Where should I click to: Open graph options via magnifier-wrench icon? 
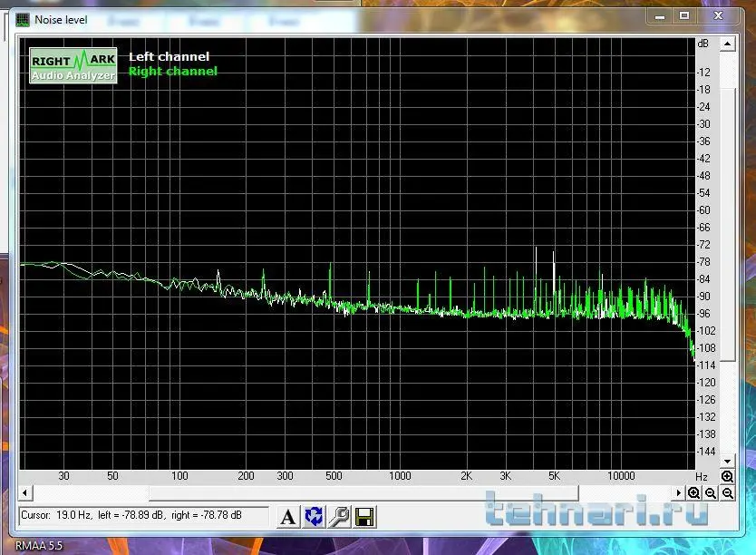pyautogui.click(x=339, y=517)
